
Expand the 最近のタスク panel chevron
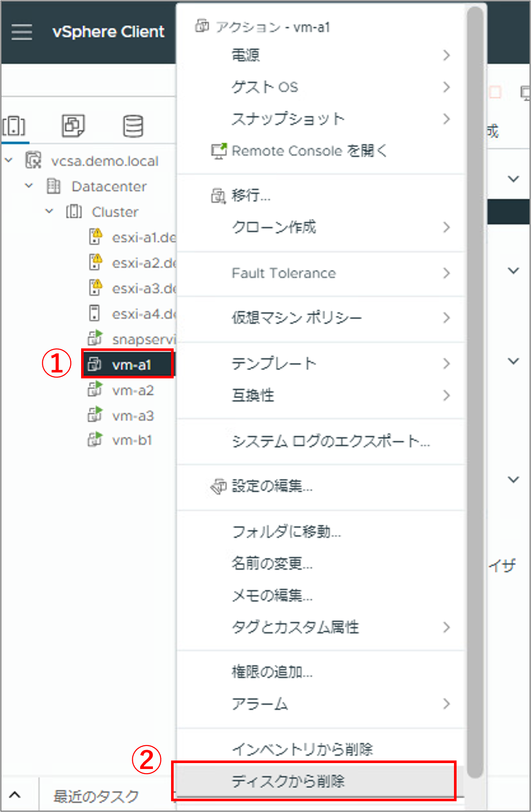coord(15,795)
